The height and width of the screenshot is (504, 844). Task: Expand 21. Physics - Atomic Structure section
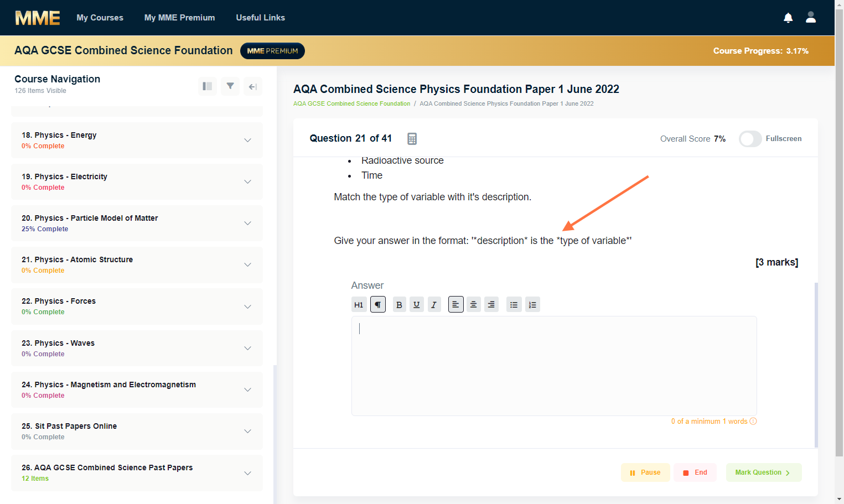coord(137,264)
